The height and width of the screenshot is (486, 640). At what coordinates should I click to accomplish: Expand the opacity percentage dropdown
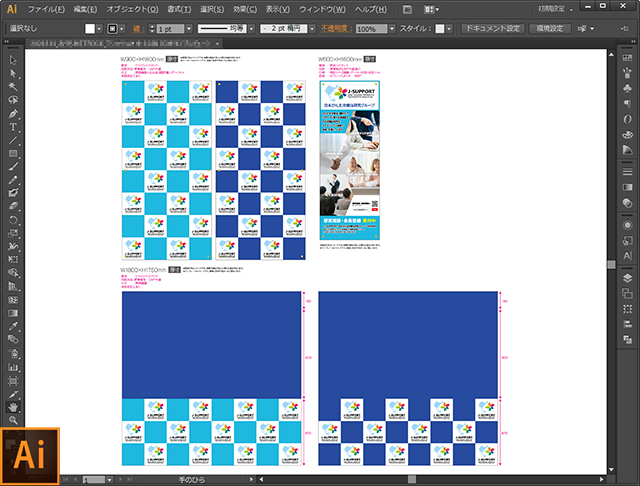pyautogui.click(x=392, y=29)
